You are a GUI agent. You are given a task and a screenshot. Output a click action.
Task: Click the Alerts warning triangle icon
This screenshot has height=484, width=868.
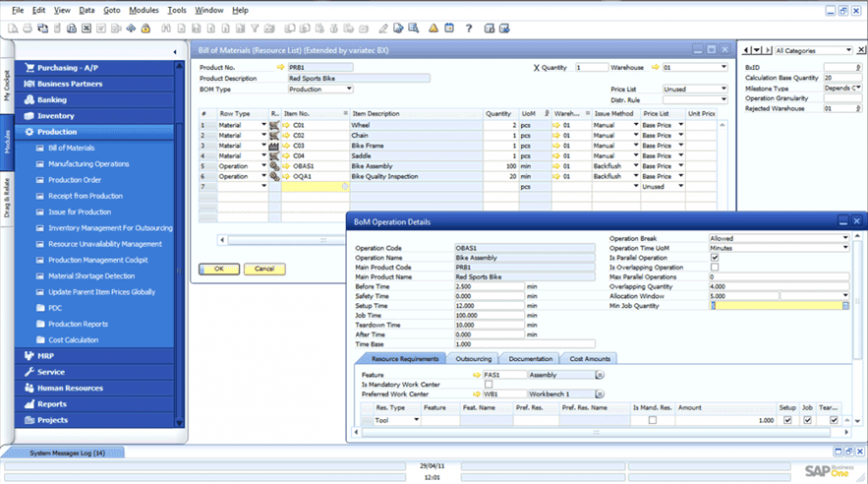434,29
